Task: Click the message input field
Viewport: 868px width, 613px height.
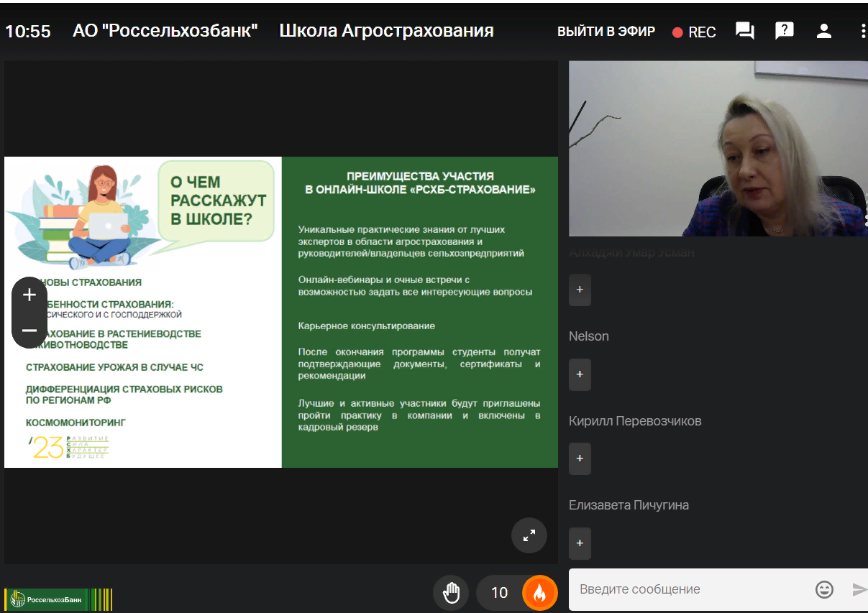Action: (690, 589)
